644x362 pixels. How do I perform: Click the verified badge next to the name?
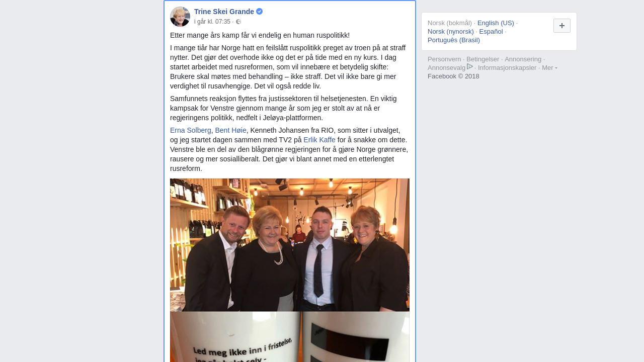tap(260, 12)
